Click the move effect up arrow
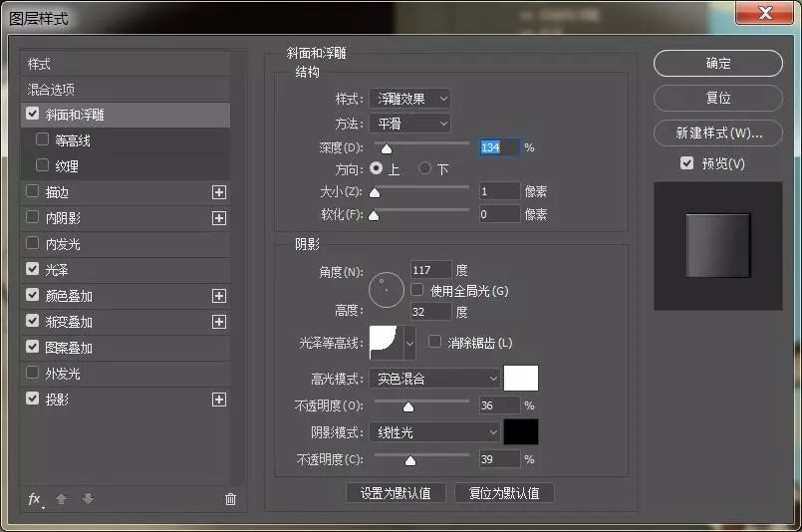 tap(62, 498)
